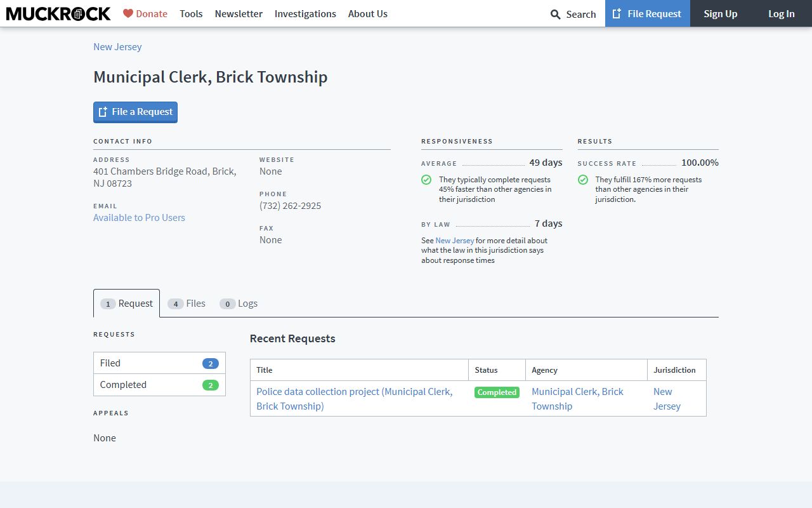Filter requests by Filed
The image size is (812, 508).
159,363
